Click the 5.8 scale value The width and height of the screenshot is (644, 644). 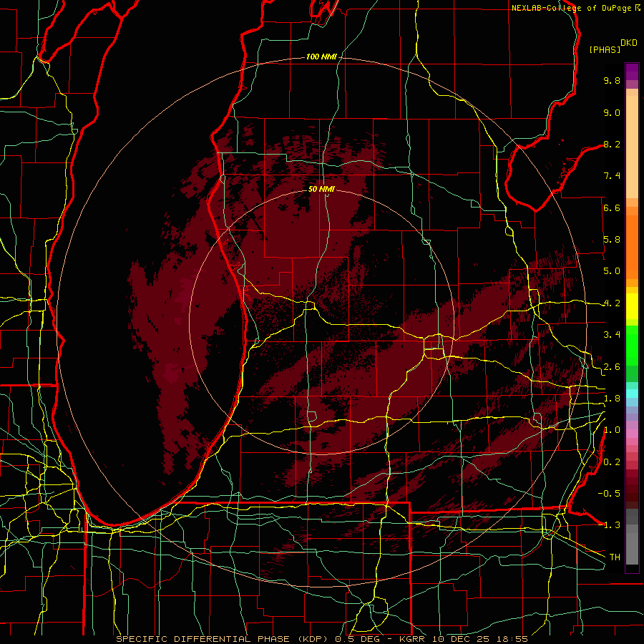pyautogui.click(x=612, y=240)
